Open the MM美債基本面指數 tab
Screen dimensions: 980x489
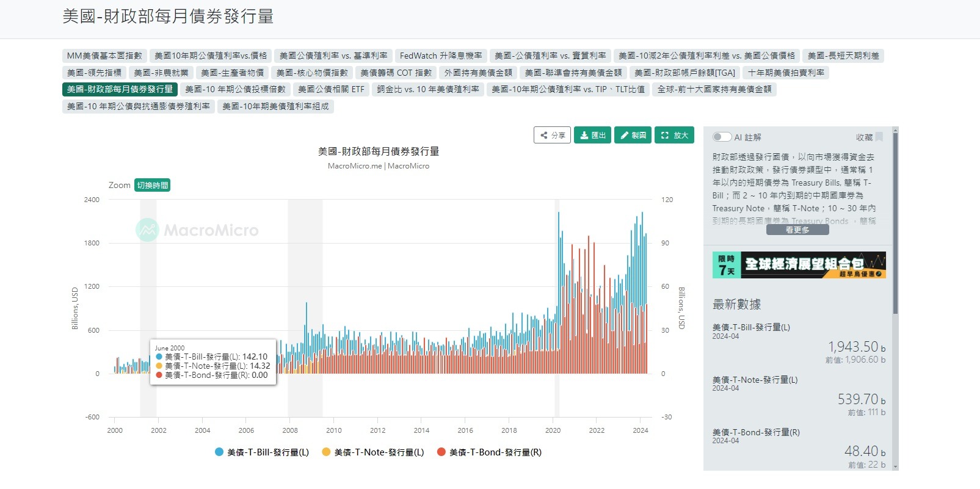pos(104,56)
